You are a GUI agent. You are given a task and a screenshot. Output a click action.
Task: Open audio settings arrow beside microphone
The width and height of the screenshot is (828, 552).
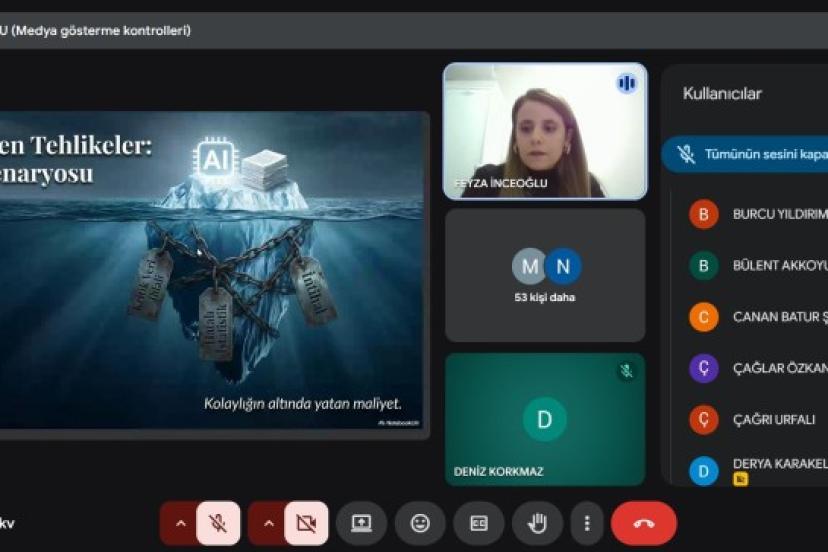pos(180,523)
